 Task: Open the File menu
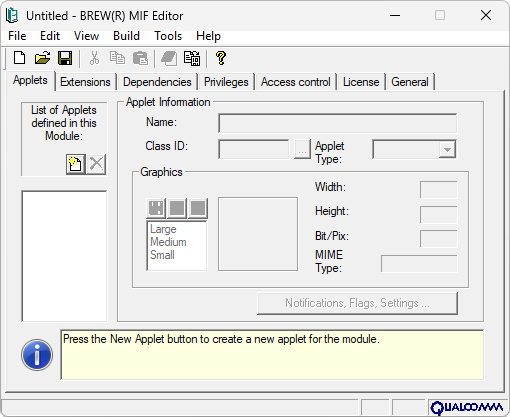point(17,36)
